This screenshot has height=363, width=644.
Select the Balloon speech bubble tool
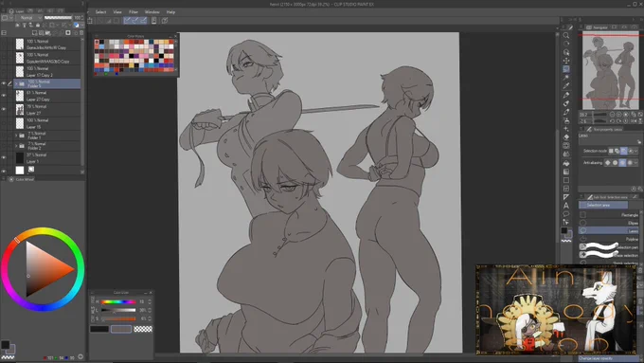(x=566, y=214)
